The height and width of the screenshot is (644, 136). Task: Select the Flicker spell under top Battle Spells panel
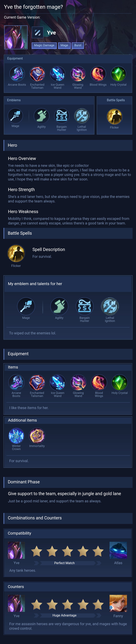[115, 117]
